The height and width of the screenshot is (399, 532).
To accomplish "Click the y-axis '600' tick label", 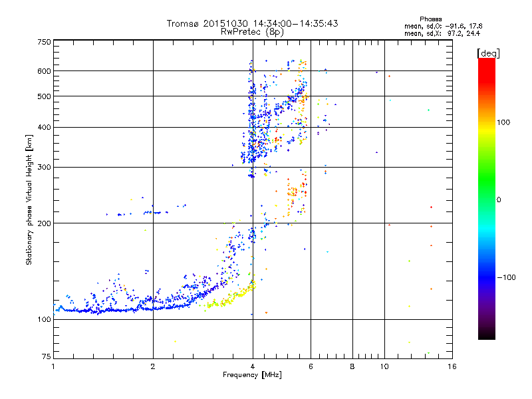I will pyautogui.click(x=44, y=71).
